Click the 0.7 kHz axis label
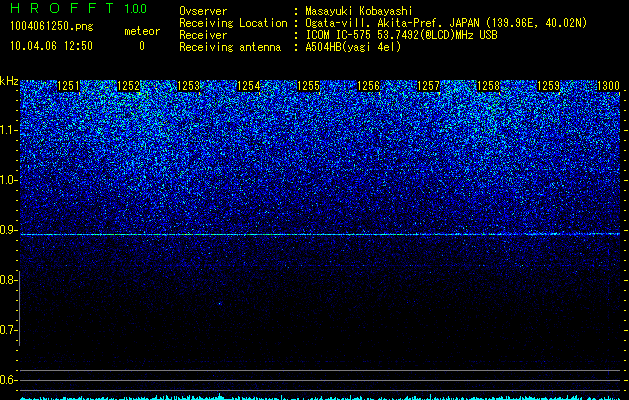The height and width of the screenshot is (400, 629). 8,330
